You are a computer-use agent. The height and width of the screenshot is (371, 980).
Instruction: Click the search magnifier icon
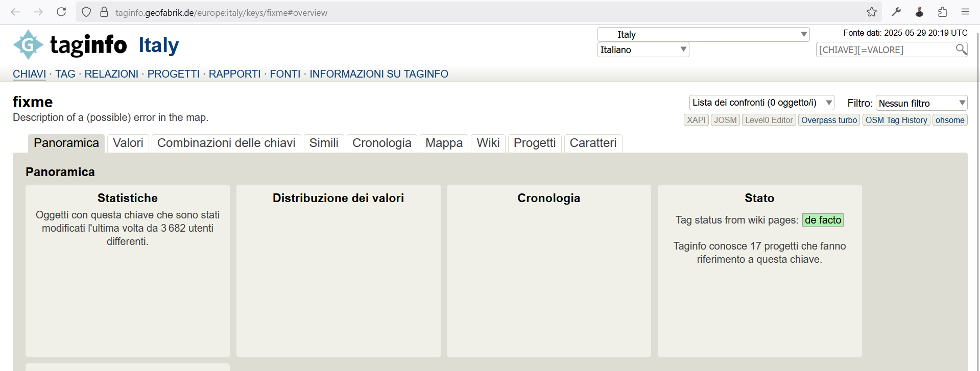tap(961, 49)
